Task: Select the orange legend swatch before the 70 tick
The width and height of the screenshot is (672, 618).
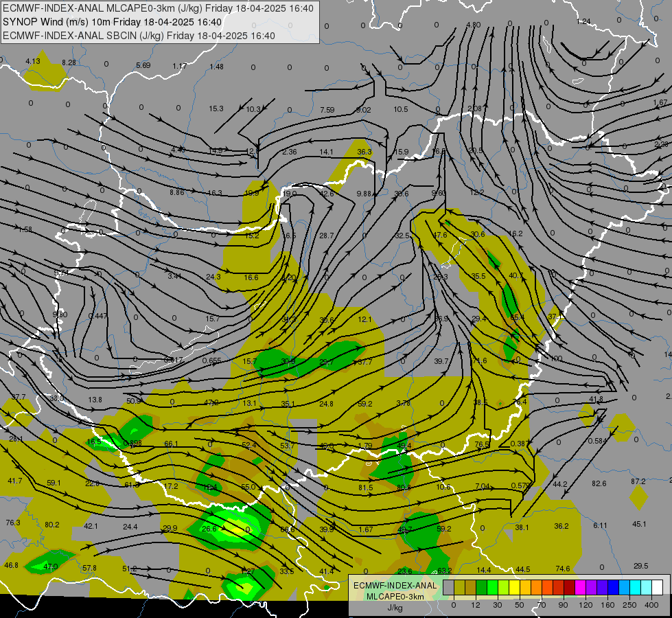Action: [537, 588]
